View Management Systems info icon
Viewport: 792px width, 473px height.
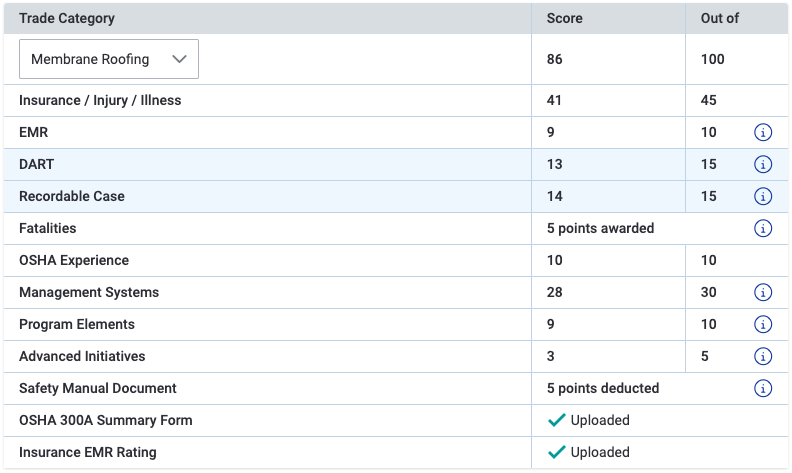pos(763,292)
